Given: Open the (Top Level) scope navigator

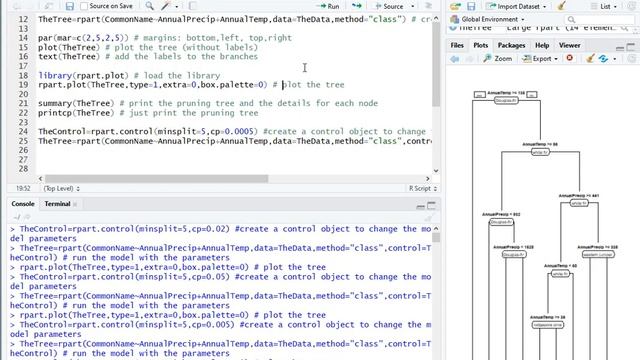Looking at the screenshot, I should click(x=62, y=189).
